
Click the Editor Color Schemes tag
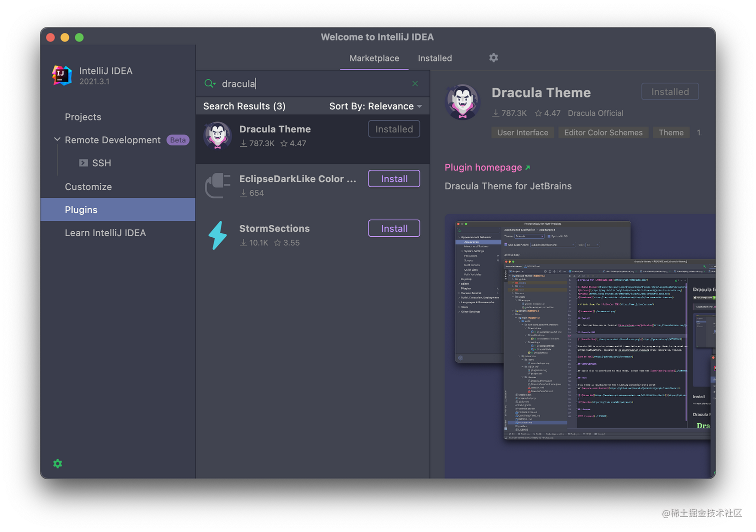pyautogui.click(x=603, y=132)
